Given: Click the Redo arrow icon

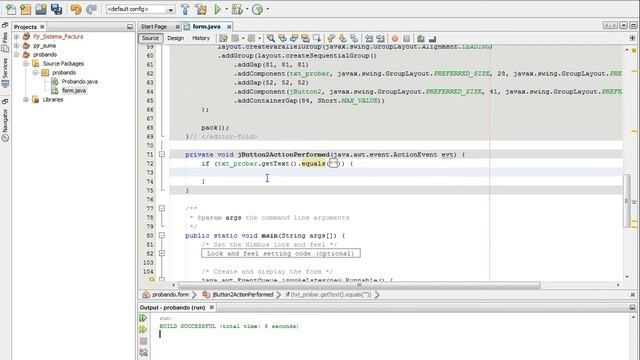Looking at the screenshot, I should coord(91,9).
